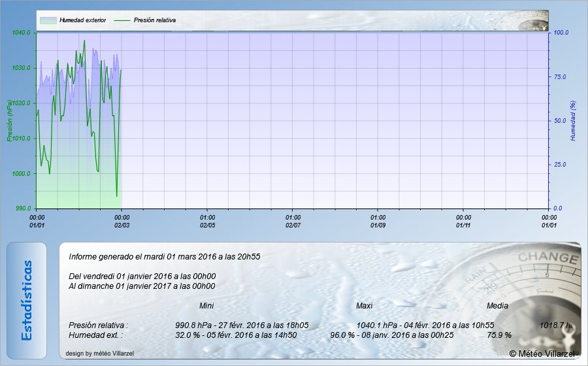Image resolution: width=588 pixels, height=366 pixels.
Task: Click the 'Humedad ext. :' row label
Action: (95, 335)
